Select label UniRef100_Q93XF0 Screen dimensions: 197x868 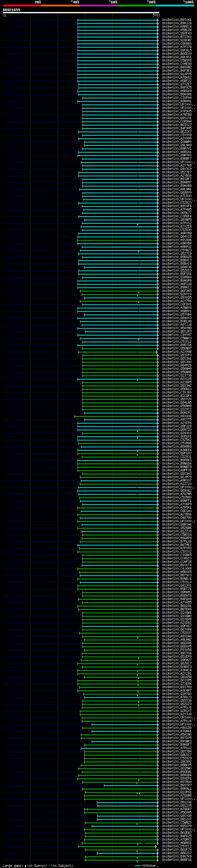pos(176,355)
